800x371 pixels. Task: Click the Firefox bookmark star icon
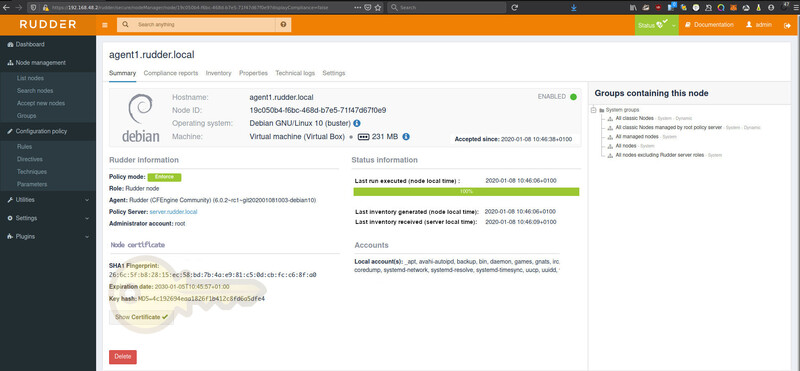[378, 8]
